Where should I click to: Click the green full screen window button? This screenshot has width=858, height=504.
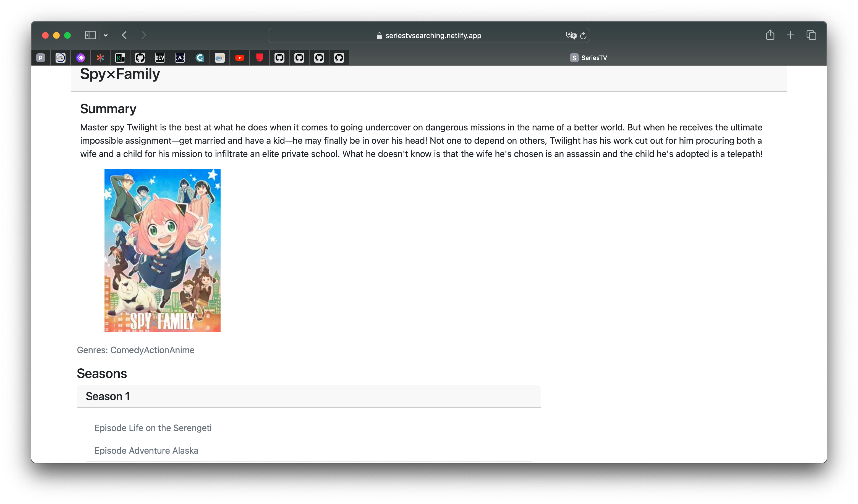pyautogui.click(x=67, y=35)
